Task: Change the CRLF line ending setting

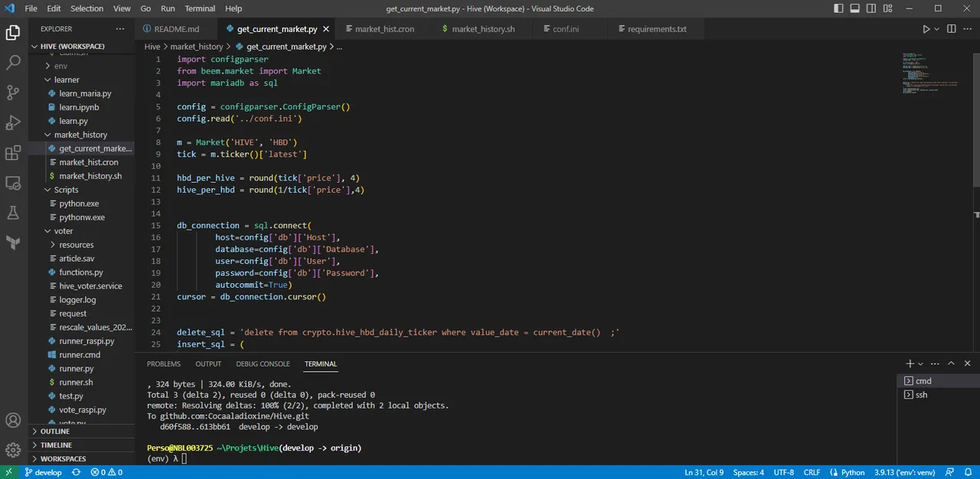Action: [812, 472]
